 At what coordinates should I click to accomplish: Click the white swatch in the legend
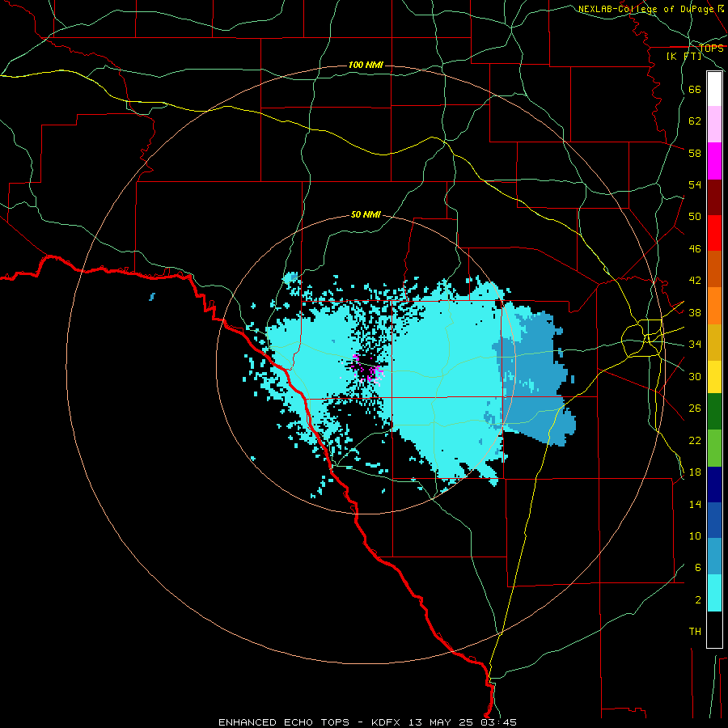714,89
